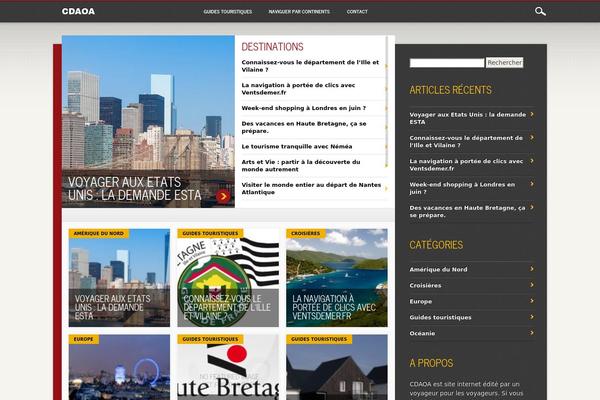Open destination 'Des vacances en Haute Bretagne'
600x400 pixels.
pos(304,127)
